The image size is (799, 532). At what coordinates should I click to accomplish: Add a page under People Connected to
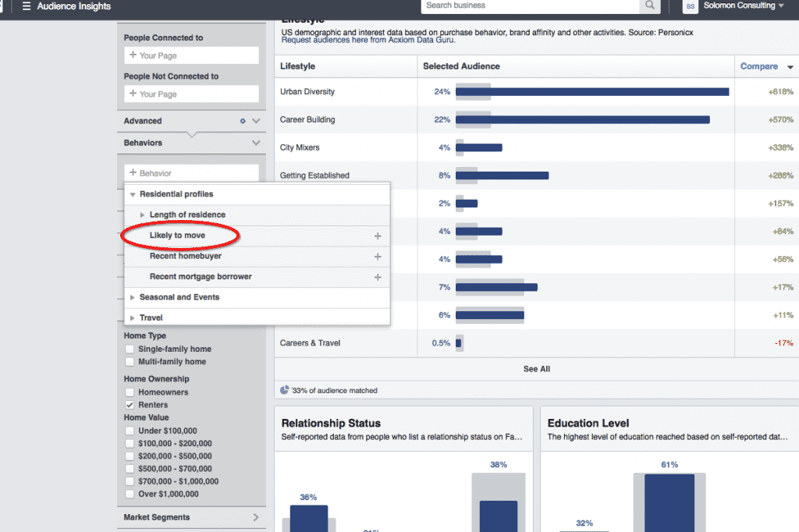click(x=191, y=55)
